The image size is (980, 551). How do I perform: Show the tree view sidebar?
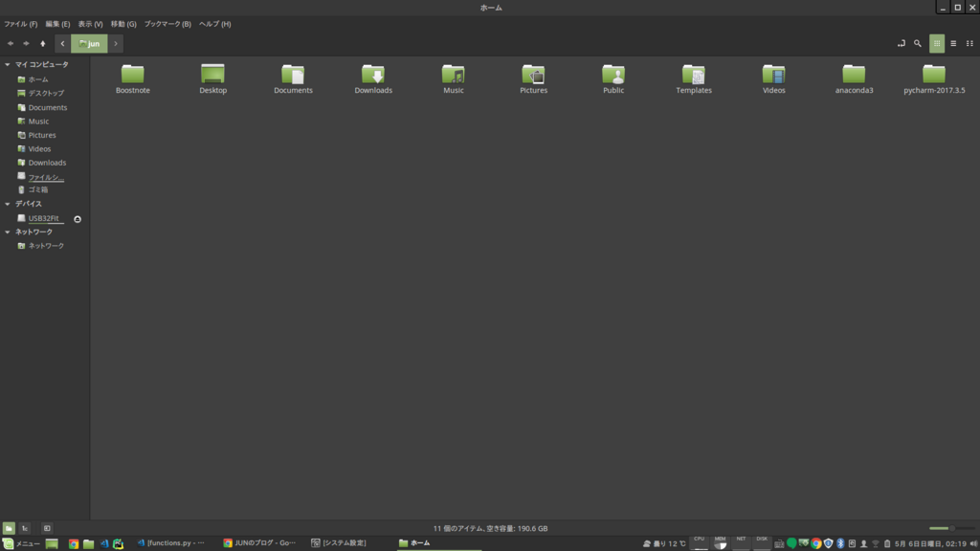pyautogui.click(x=25, y=528)
